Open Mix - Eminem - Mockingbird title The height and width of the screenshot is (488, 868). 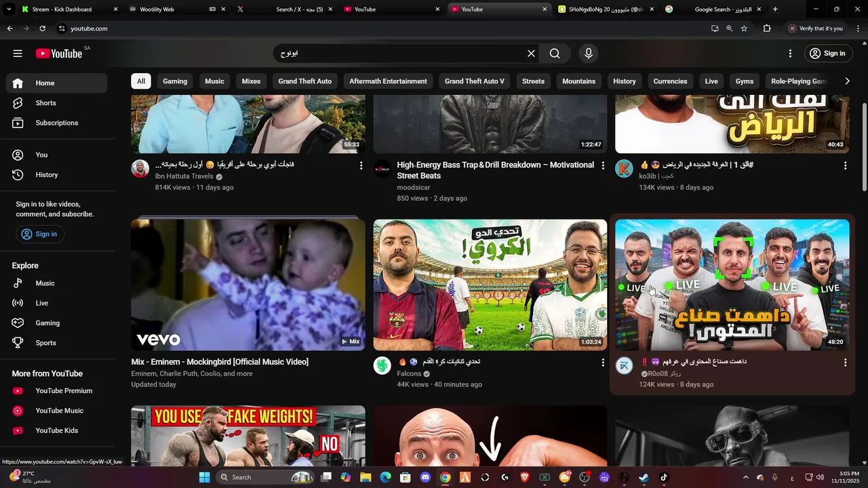coord(220,362)
